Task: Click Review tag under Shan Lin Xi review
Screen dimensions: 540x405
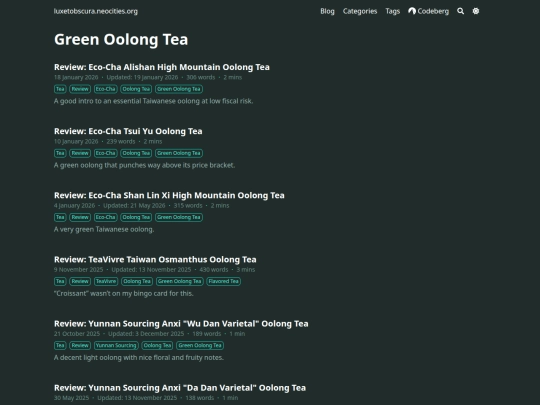Action: [x=80, y=217]
